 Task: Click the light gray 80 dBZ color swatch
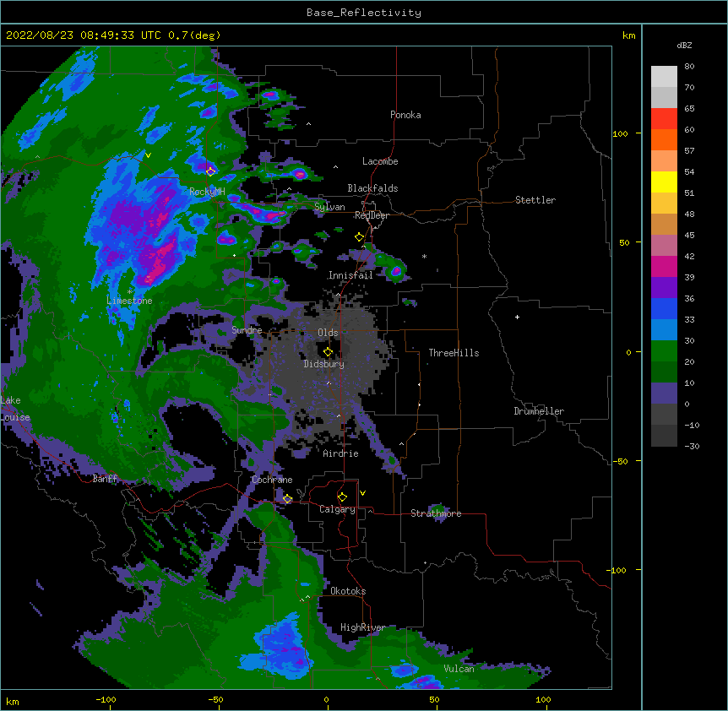[664, 77]
